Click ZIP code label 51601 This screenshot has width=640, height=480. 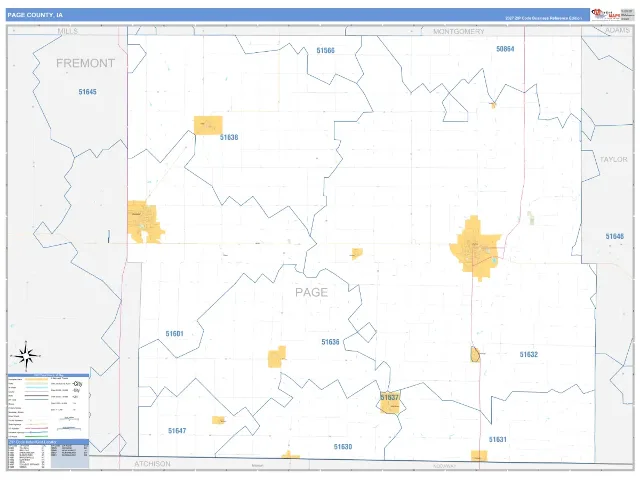pos(174,334)
